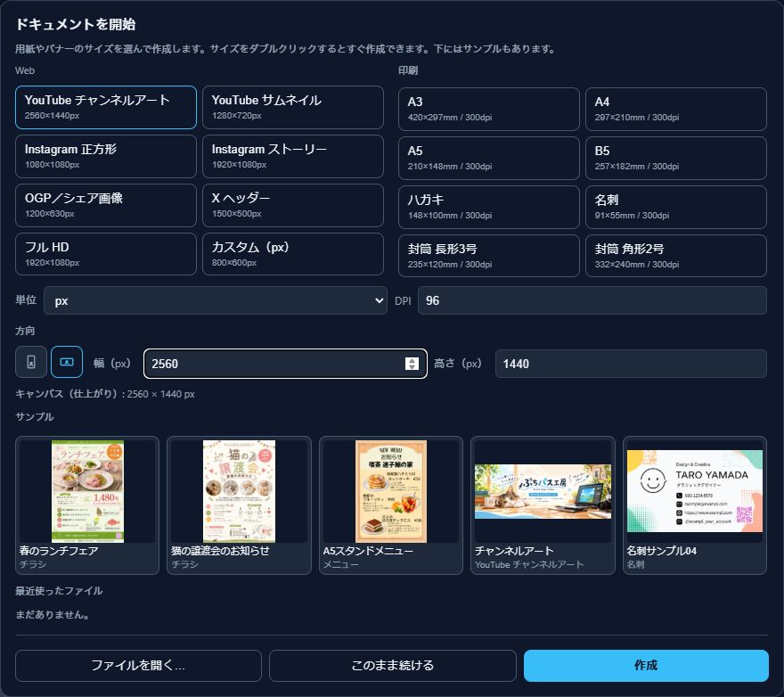Viewport: 784px width, 697px height.
Task: Select landscape orientation icon
Action: (67, 362)
